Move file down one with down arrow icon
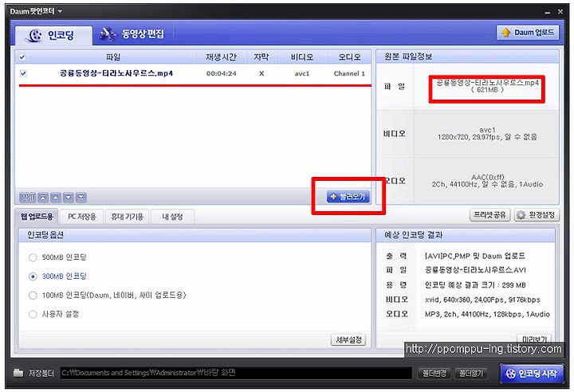Image resolution: width=574 pixels, height=392 pixels. [x=69, y=198]
